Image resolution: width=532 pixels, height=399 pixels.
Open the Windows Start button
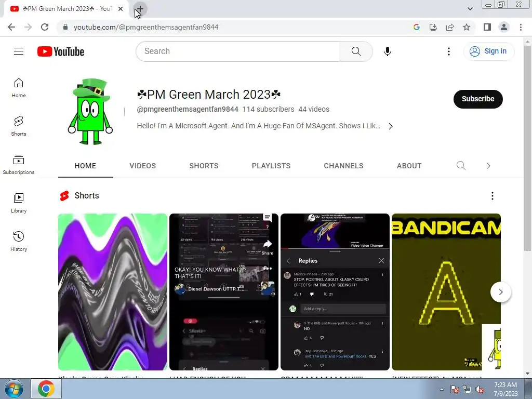(x=13, y=389)
